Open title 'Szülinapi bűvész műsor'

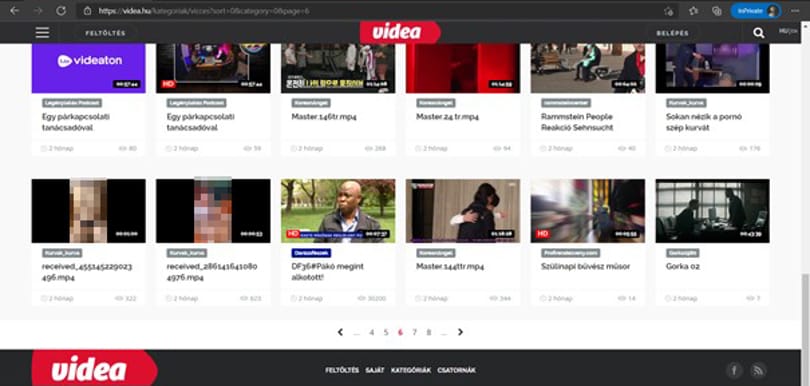pyautogui.click(x=585, y=267)
